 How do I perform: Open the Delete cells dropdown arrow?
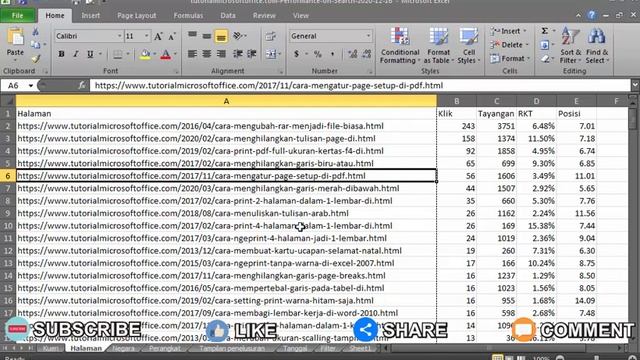tap(527, 45)
